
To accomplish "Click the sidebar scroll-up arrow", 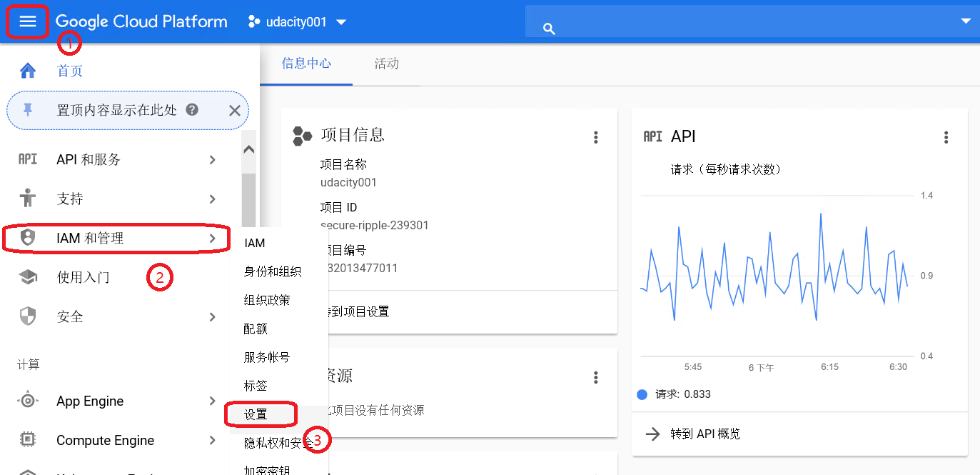I will click(248, 150).
